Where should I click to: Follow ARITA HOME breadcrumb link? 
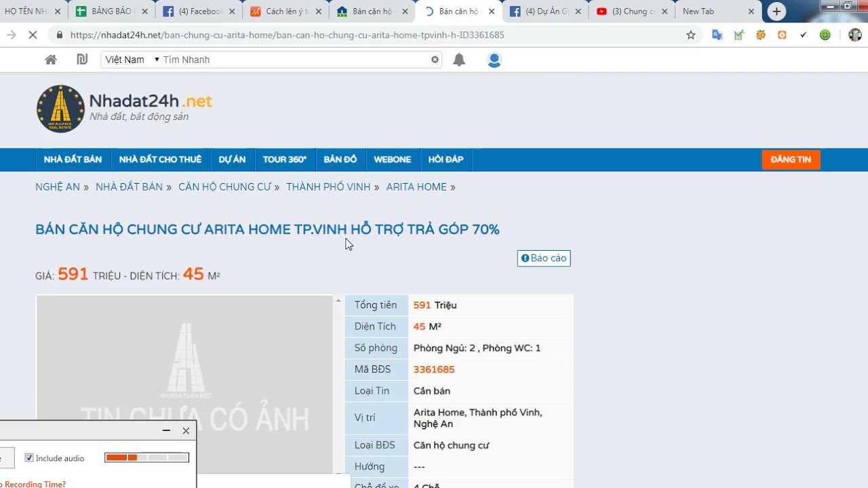click(x=416, y=187)
